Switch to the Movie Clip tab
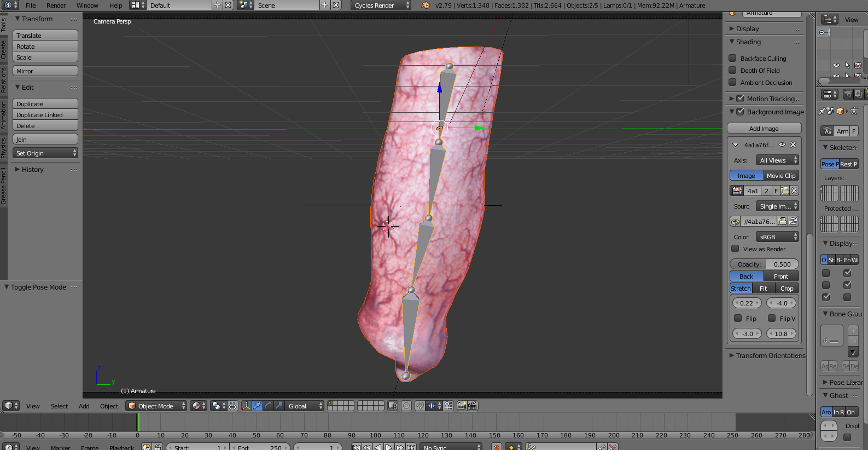 point(780,176)
